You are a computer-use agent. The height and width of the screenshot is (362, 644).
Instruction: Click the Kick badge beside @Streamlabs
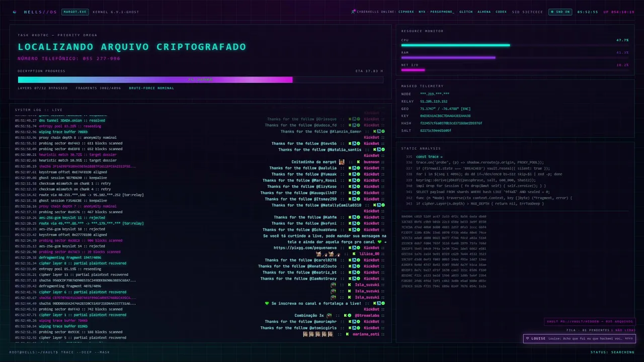click(345, 316)
